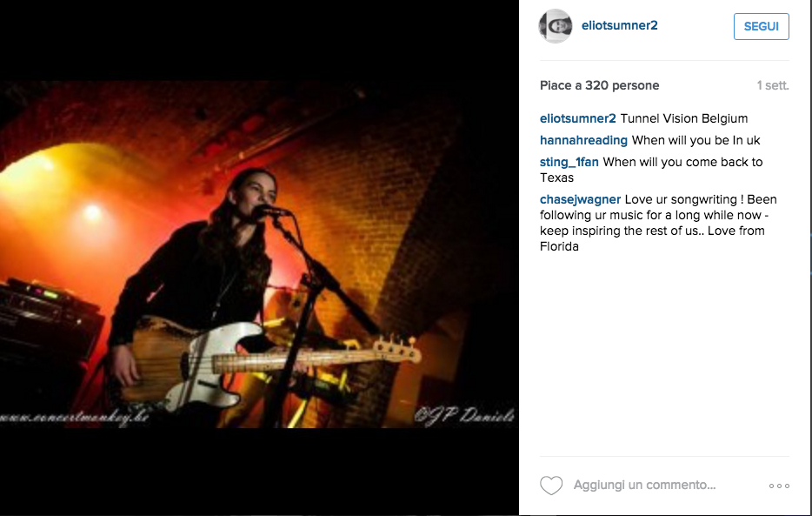812x516 pixels.
Task: Follow the account with the SEGUI button
Action: 762,26
